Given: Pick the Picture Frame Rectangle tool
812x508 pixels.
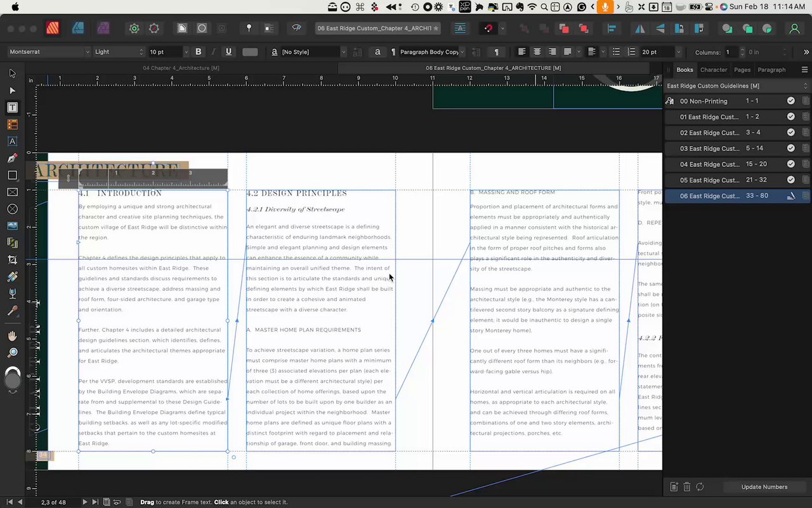Looking at the screenshot, I should [x=12, y=192].
